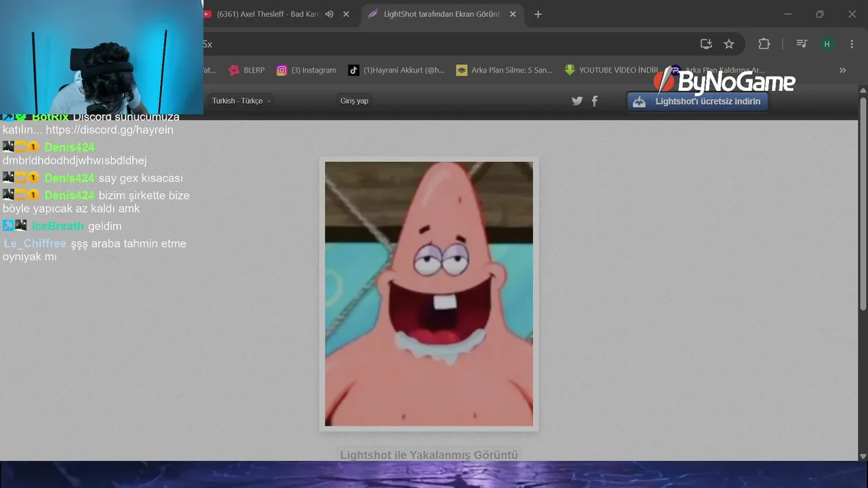This screenshot has width=868, height=488.
Task: Select the LightShot tarafından Ekran Görüntüsü tab
Action: point(441,14)
